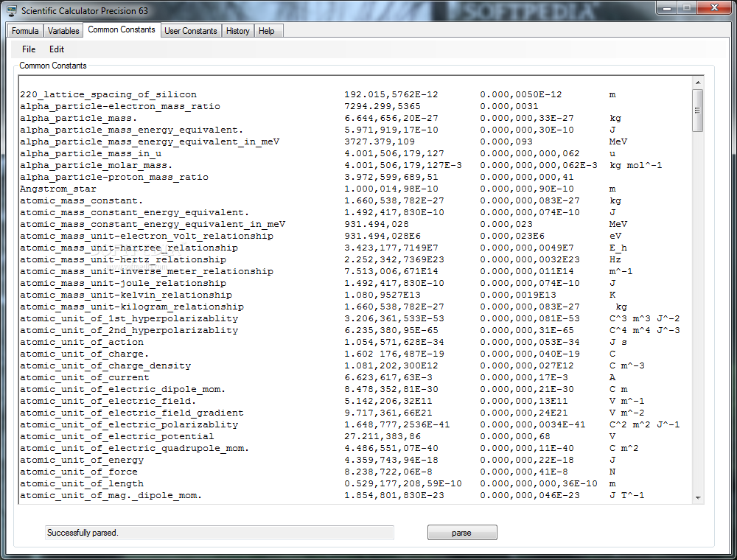737x560 pixels.
Task: Click value 192.015,5762E-12
Action: pos(391,94)
